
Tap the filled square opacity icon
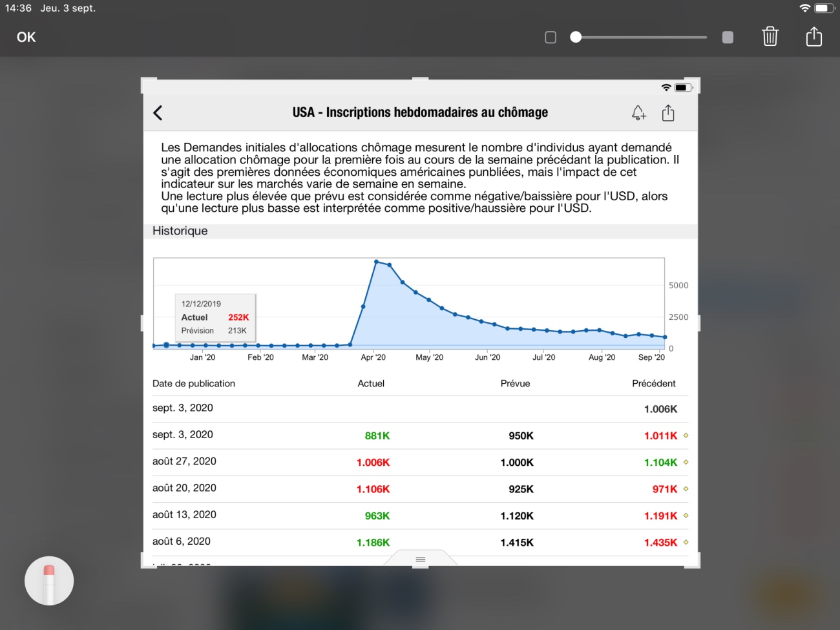[x=728, y=37]
